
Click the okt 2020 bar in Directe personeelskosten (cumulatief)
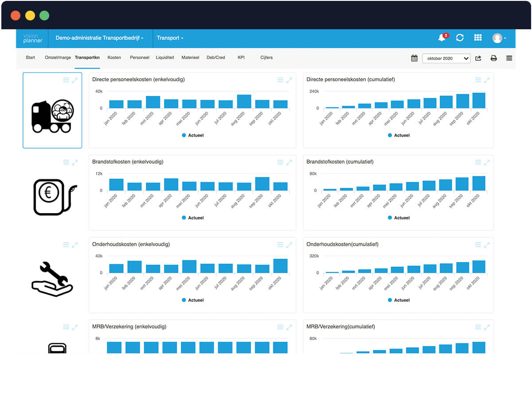pyautogui.click(x=479, y=101)
